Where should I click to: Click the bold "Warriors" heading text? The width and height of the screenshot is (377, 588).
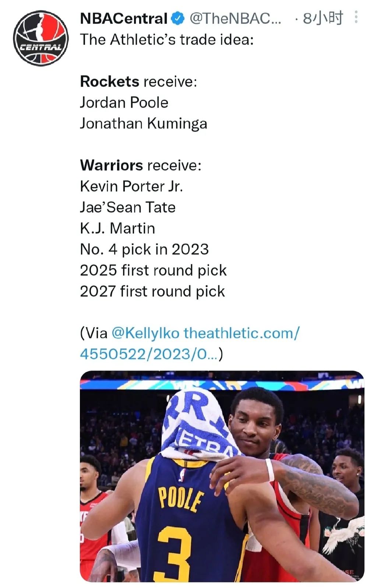click(111, 165)
